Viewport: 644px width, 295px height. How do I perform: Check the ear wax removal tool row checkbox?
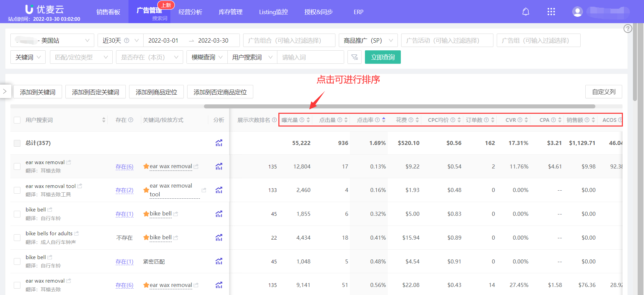click(17, 190)
